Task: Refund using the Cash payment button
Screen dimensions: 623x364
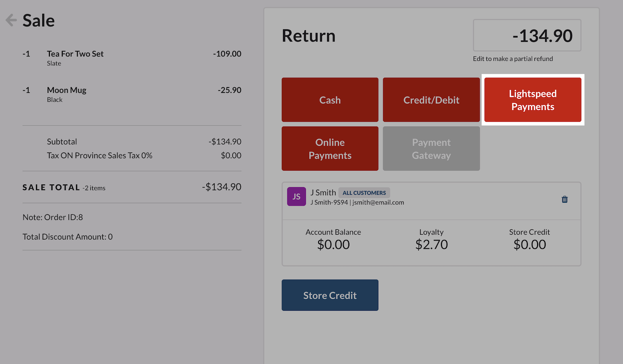Action: click(330, 100)
